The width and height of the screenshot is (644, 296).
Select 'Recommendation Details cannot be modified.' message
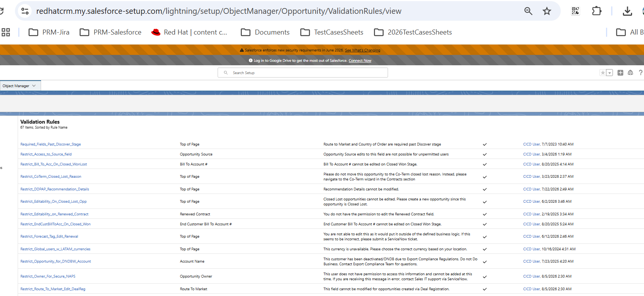[361, 189]
